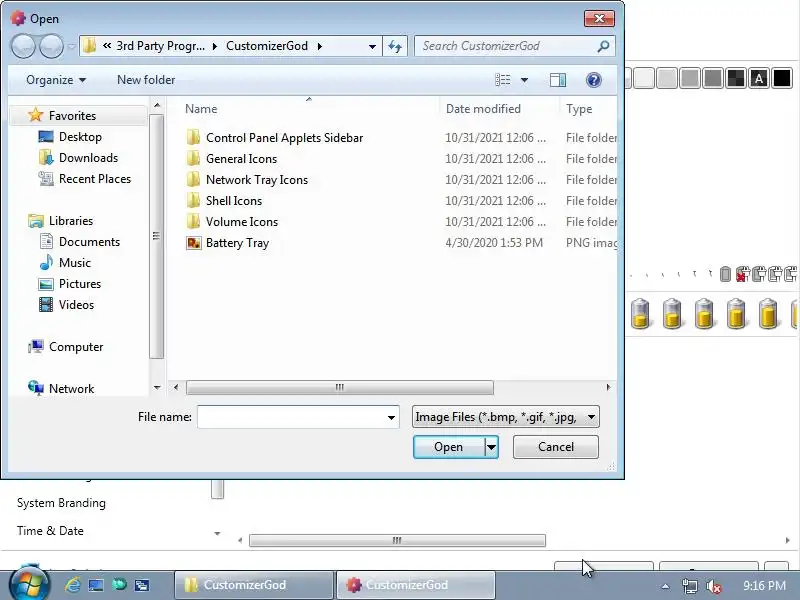This screenshot has height=600, width=800.
Task: Open the view options dropdown arrow
Action: click(524, 80)
